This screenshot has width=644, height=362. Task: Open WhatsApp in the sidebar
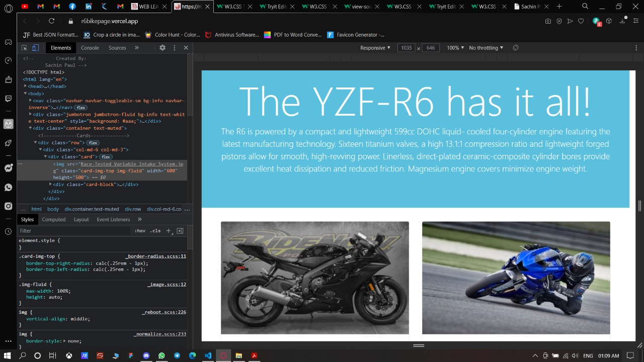pos(8,188)
